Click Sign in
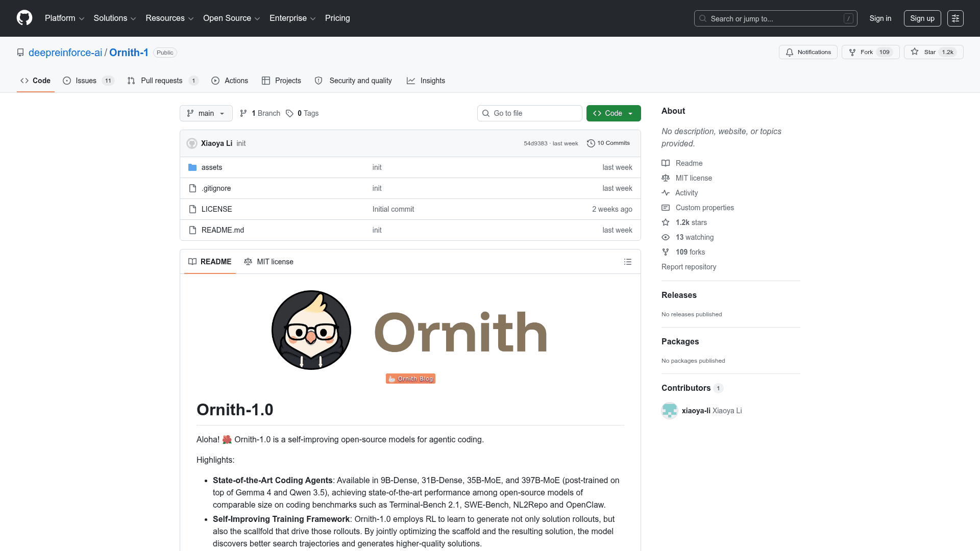Image resolution: width=980 pixels, height=551 pixels. click(880, 18)
